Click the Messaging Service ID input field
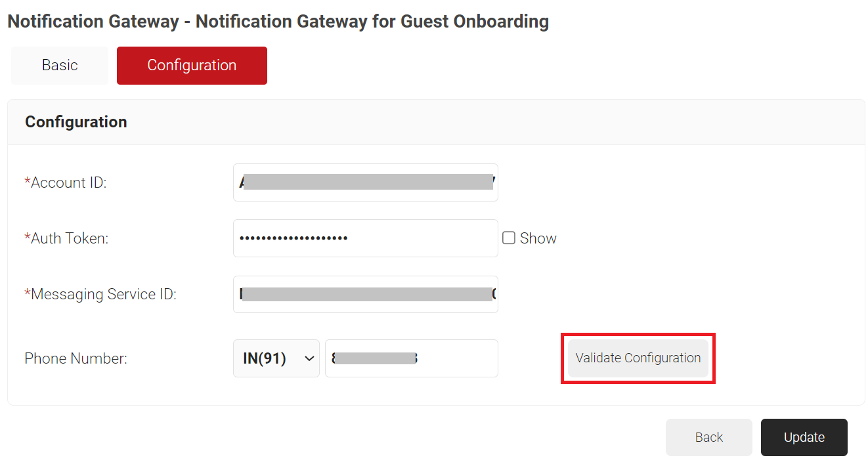Screen dimensions: 868x466 coord(365,294)
